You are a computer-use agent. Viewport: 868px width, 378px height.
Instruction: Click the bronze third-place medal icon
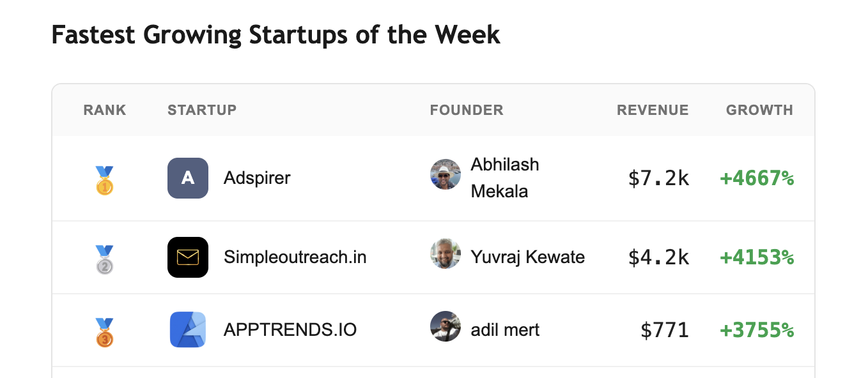pos(105,332)
